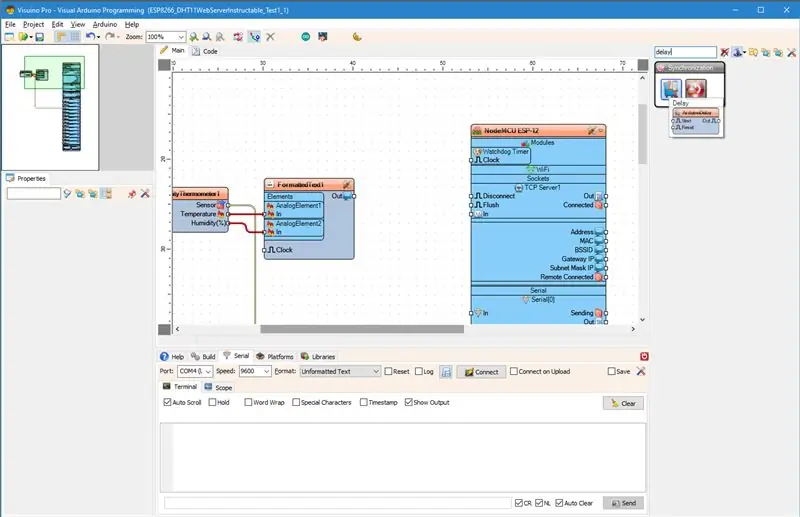800x517 pixels.
Task: Open the component filter dropdown arrow
Action: point(744,53)
